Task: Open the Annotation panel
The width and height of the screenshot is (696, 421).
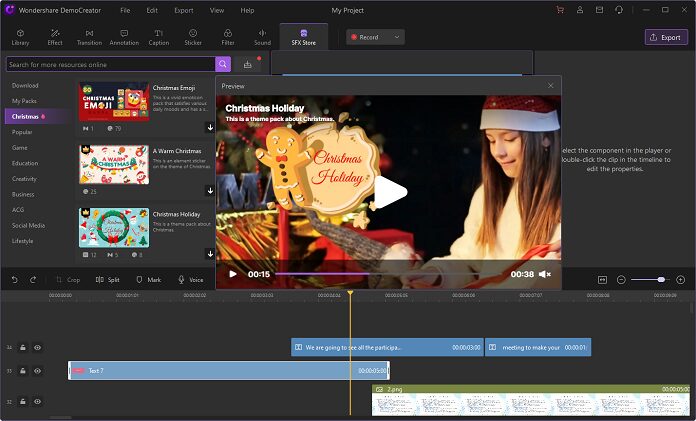Action: pos(124,37)
